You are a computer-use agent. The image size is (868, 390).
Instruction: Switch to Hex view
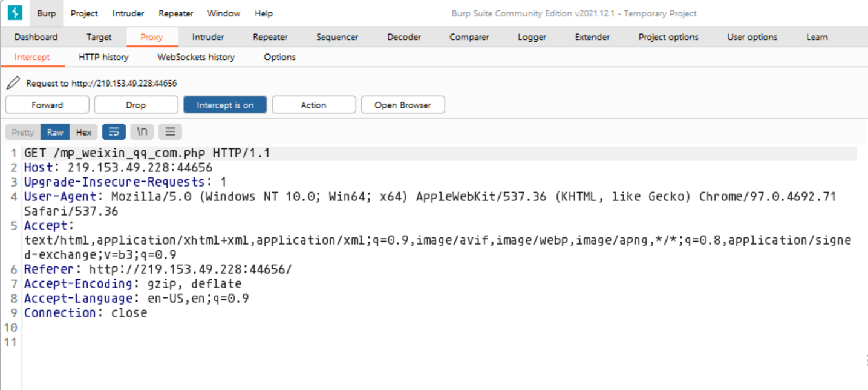(x=84, y=132)
